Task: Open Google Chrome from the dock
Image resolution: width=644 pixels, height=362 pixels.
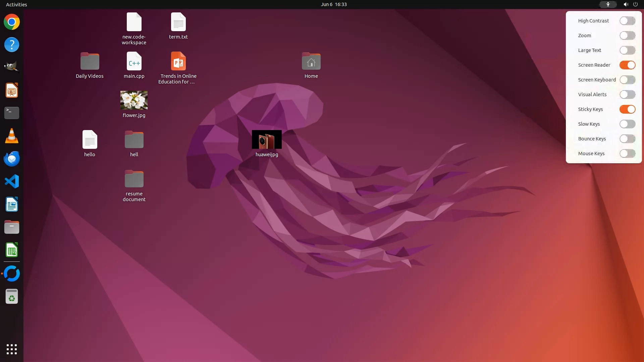Action: coord(12,22)
